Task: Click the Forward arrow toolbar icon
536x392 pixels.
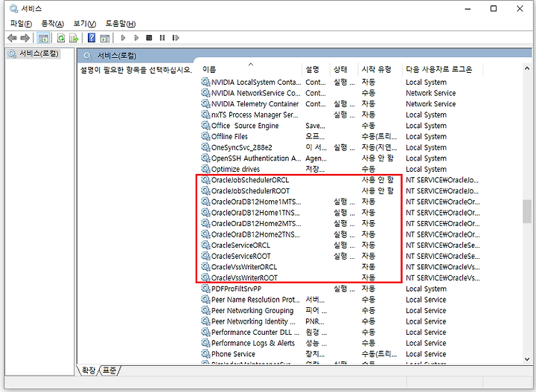Action: coord(25,38)
